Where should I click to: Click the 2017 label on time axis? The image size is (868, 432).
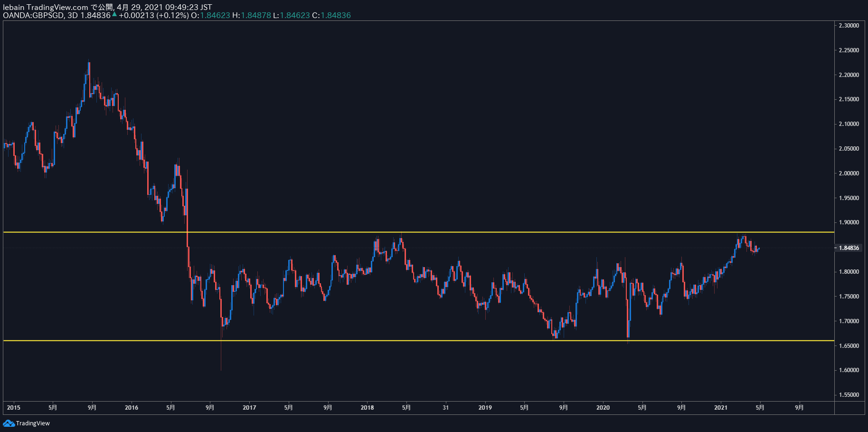tap(249, 408)
